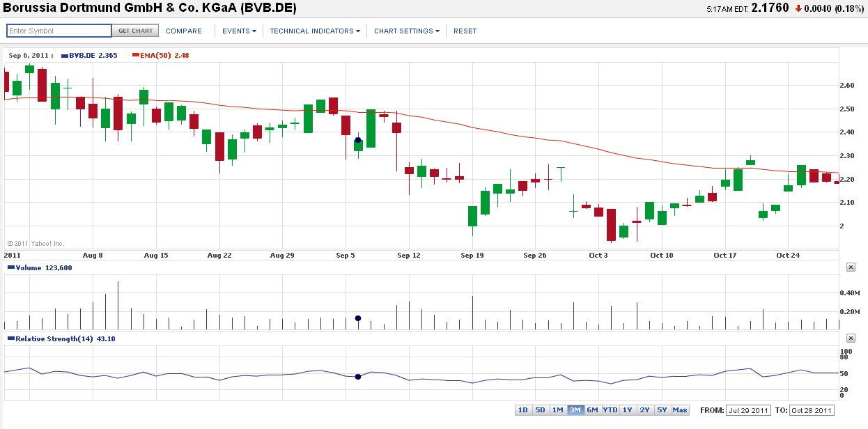Open the CHART SETTINGS dropdown

point(407,31)
